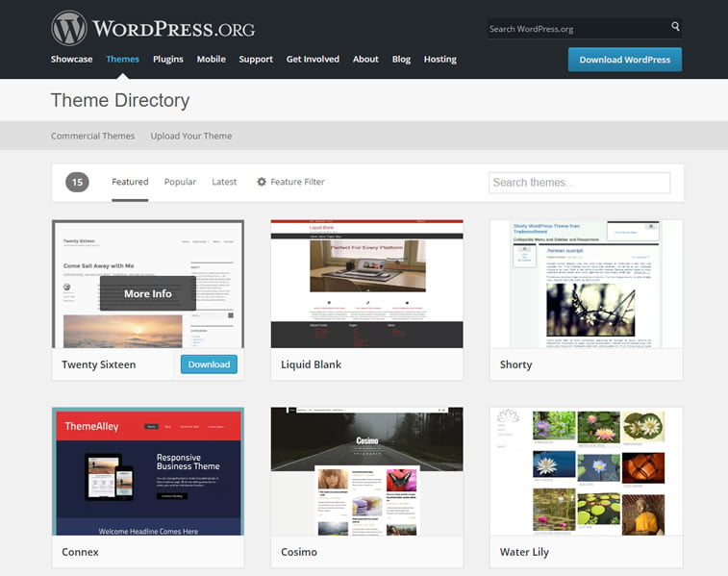Click the theme count badge 15
728x576 pixels.
pos(77,182)
